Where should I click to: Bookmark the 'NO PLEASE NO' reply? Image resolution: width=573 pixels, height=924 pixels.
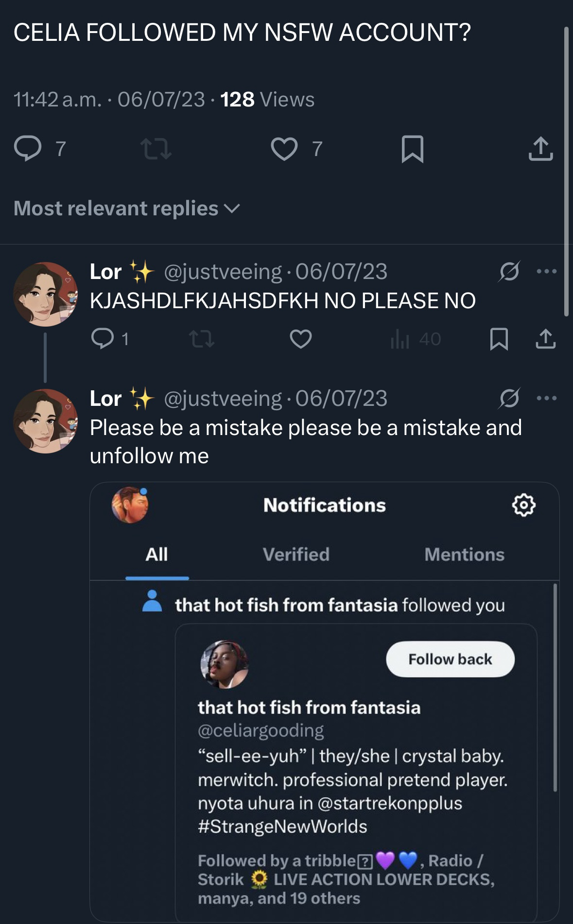coord(499,339)
